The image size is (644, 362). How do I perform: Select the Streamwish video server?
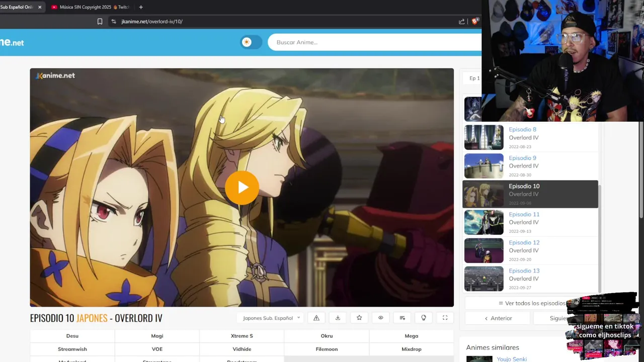click(72, 349)
